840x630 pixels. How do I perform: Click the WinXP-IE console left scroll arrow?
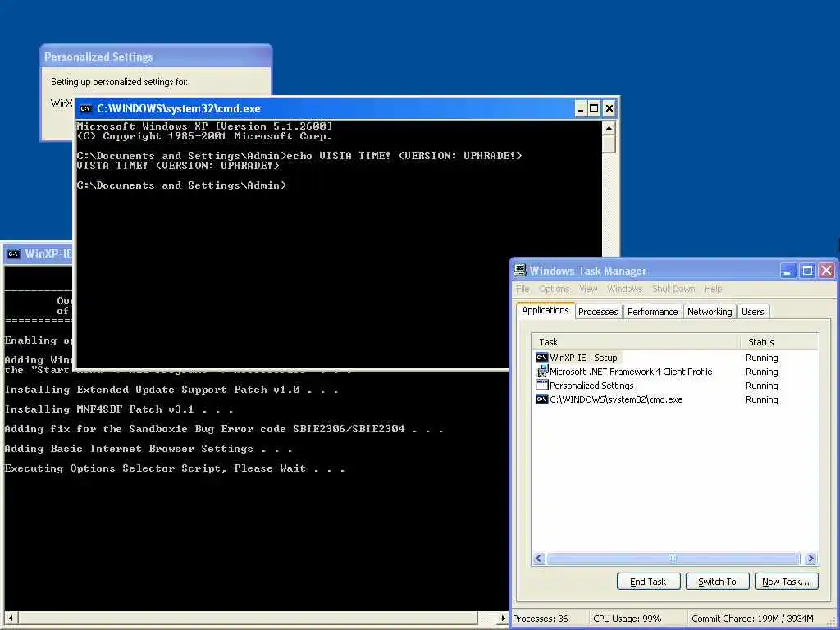[10, 618]
